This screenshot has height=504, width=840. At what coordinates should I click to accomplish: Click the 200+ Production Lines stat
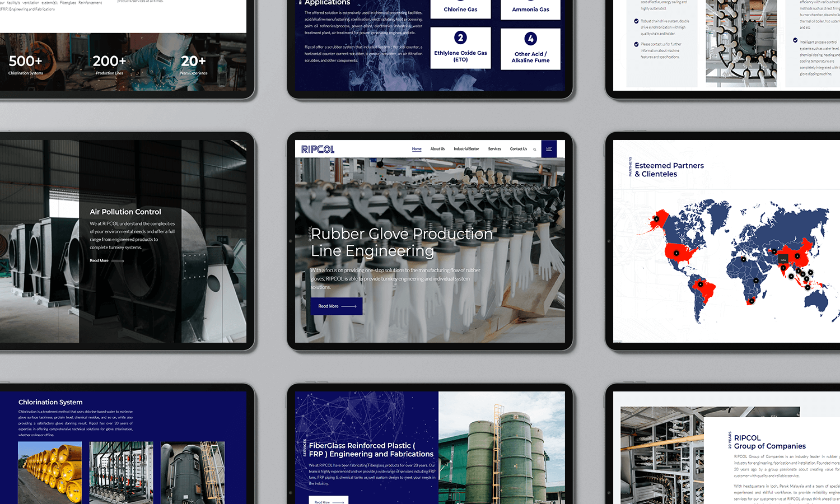109,64
